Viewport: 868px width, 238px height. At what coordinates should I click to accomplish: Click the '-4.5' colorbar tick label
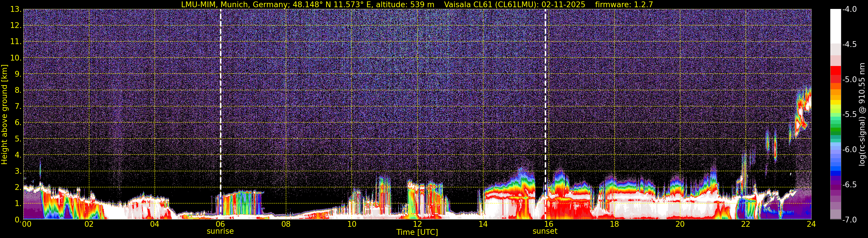[x=849, y=44]
